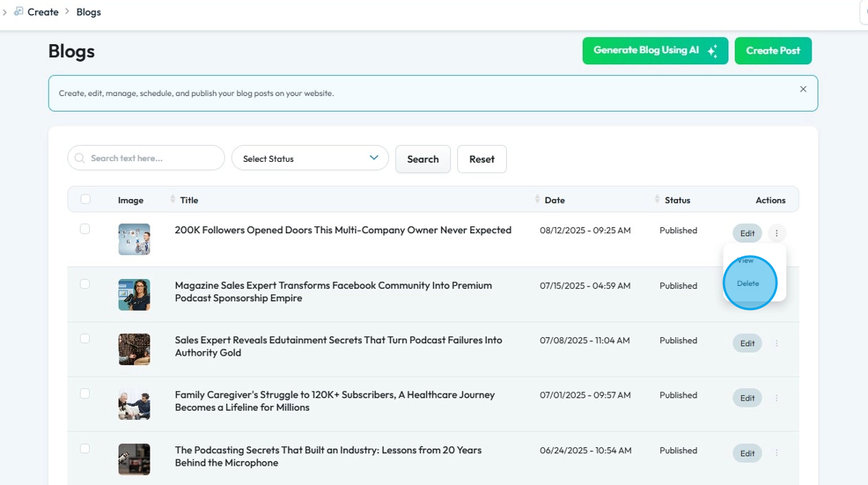Click the sort icon beside Status column
This screenshot has height=485, width=868.
pos(657,200)
